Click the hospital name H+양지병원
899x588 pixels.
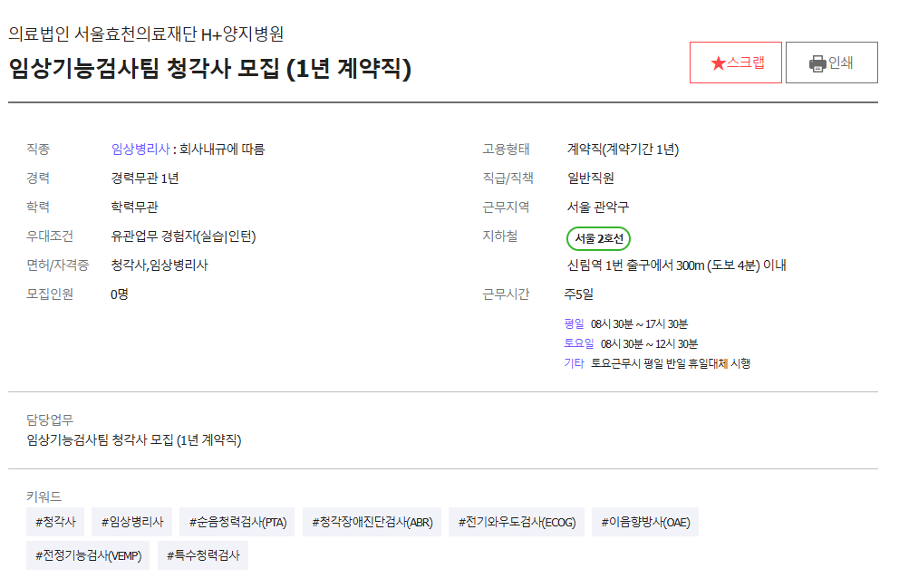click(146, 34)
